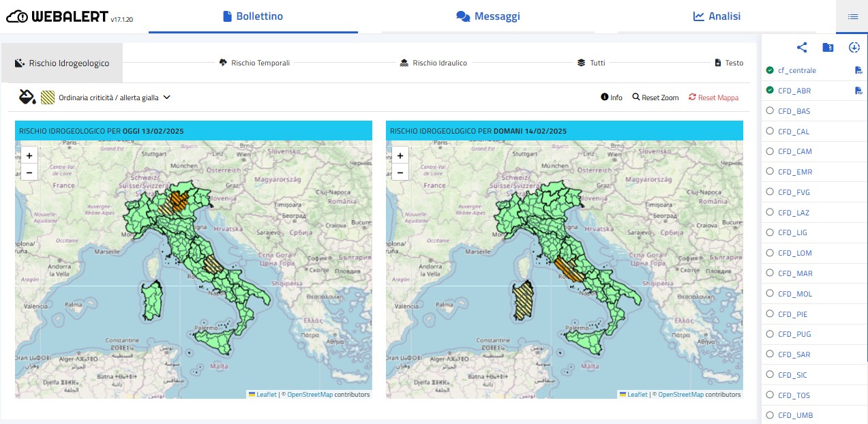Expand the Ordinaria criticità alert level dropdown
Viewport: 868px width, 424px height.
click(x=166, y=97)
